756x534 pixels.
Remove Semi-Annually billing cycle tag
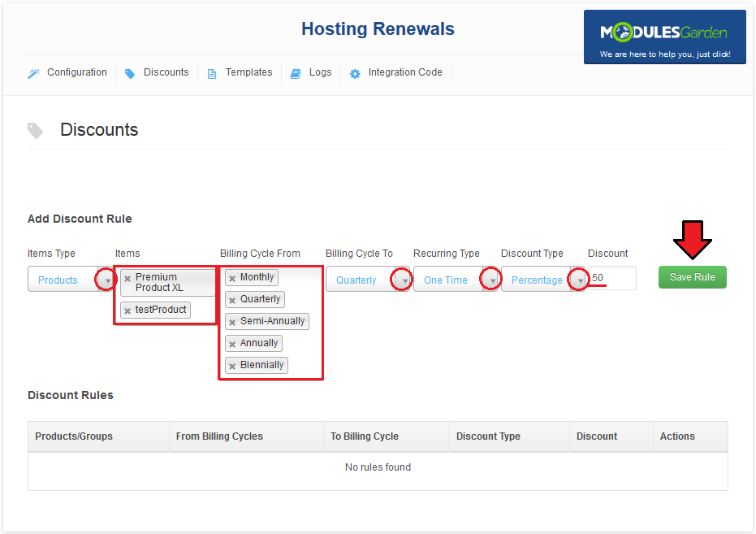pos(232,322)
